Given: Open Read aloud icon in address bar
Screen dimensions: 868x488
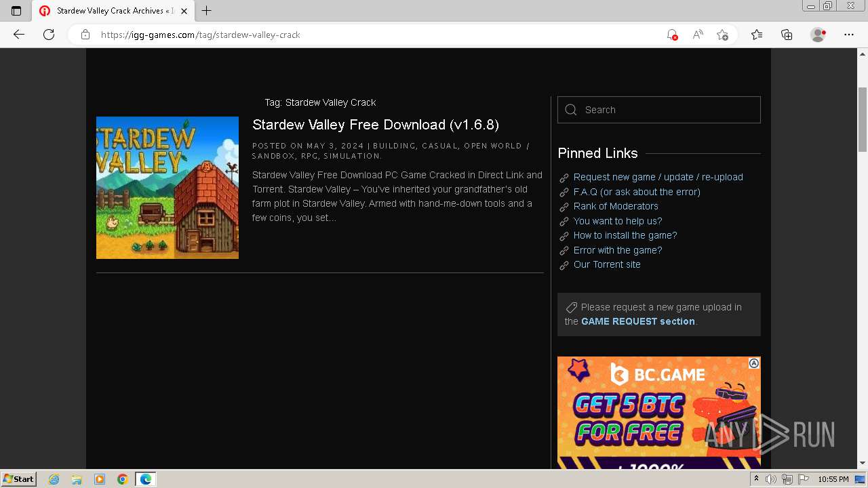Looking at the screenshot, I should tap(697, 35).
